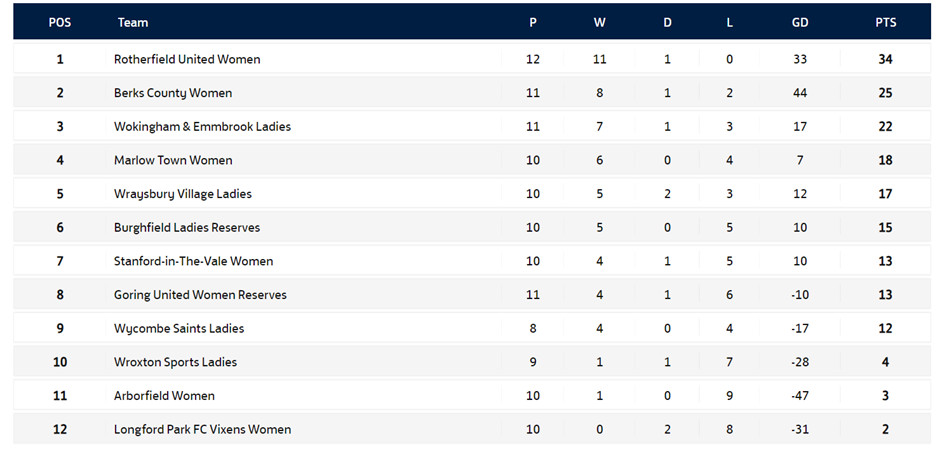Click Marlow Town Women team name
This screenshot has width=940, height=459.
(x=173, y=160)
